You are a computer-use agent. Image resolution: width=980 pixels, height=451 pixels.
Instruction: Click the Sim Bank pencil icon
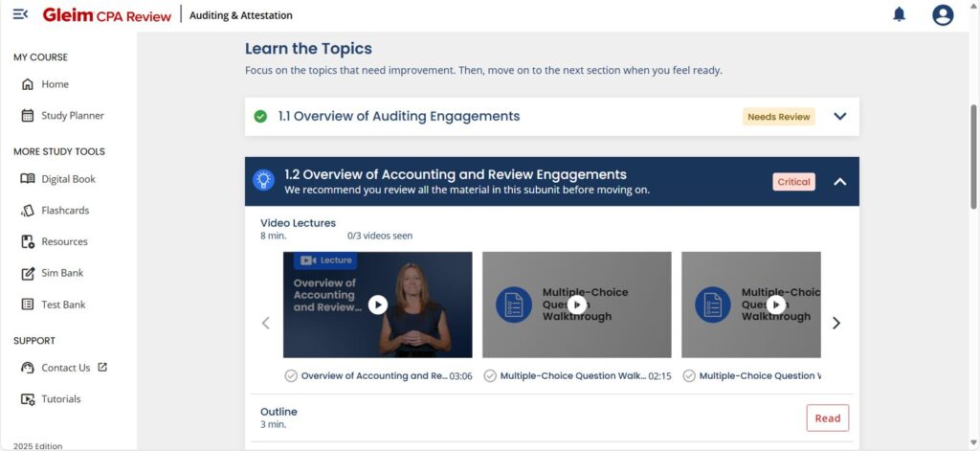tap(28, 273)
